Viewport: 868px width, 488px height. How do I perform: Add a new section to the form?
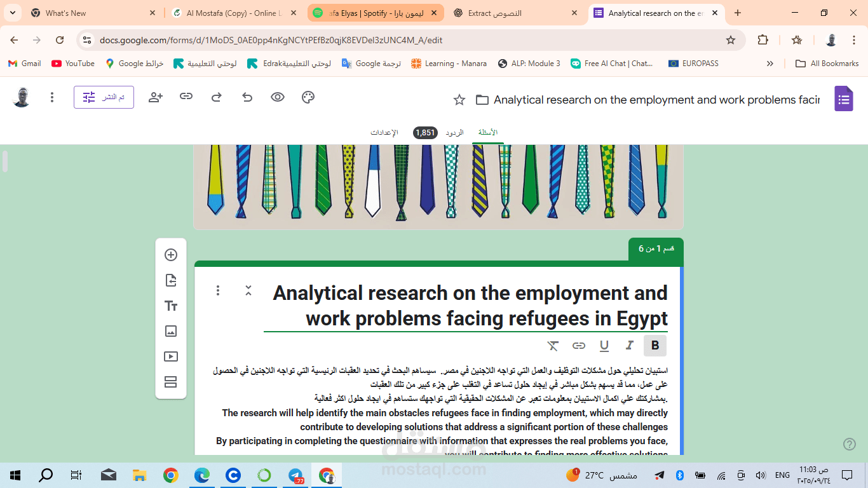171,382
